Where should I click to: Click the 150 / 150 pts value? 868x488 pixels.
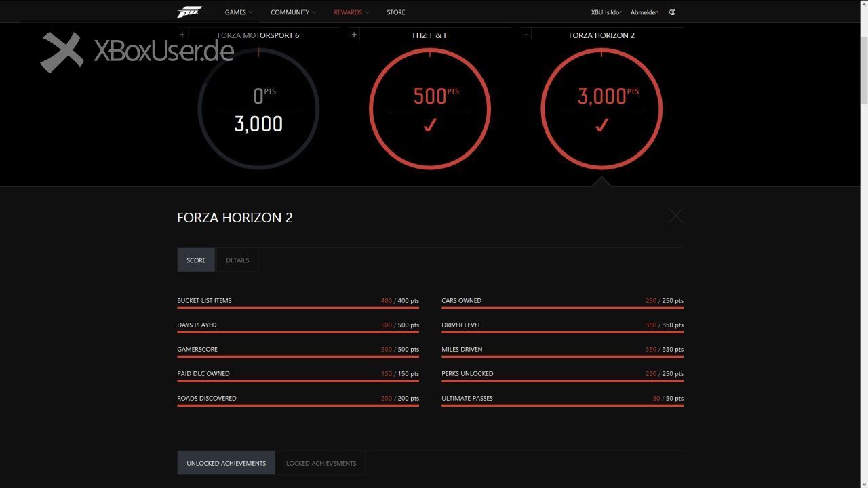400,373
